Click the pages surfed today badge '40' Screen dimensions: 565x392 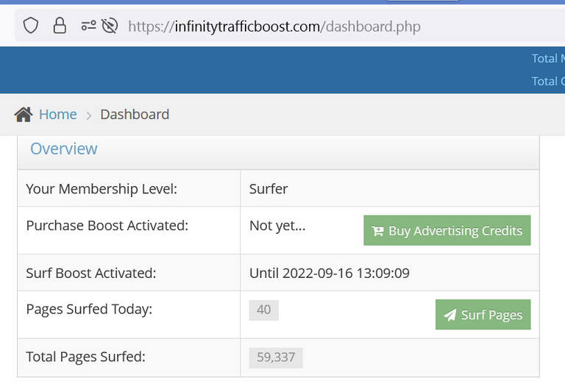tap(264, 310)
